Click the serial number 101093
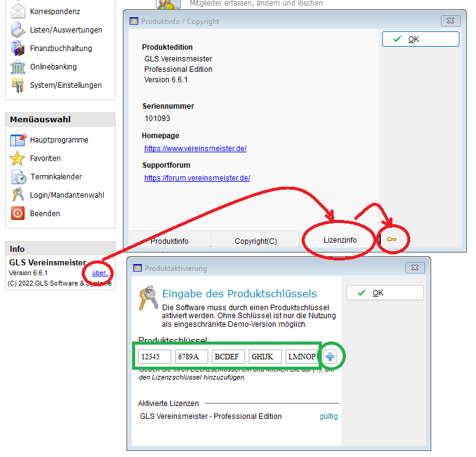The width and height of the screenshot is (476, 457). (x=157, y=119)
